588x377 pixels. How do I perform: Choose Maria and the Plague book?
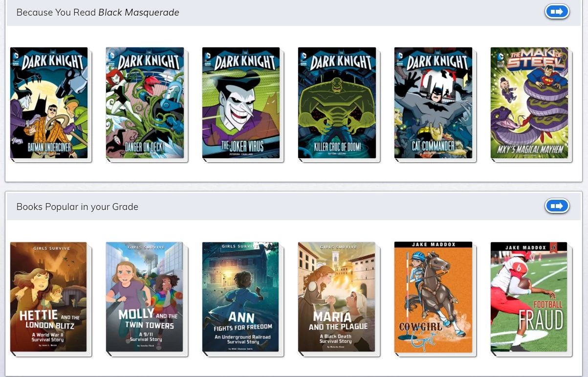tap(336, 297)
